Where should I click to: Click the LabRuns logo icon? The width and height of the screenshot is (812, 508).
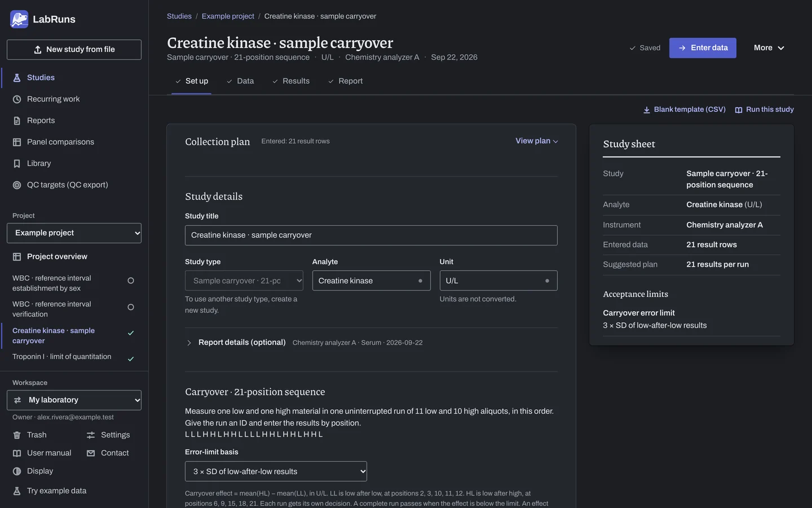19,19
